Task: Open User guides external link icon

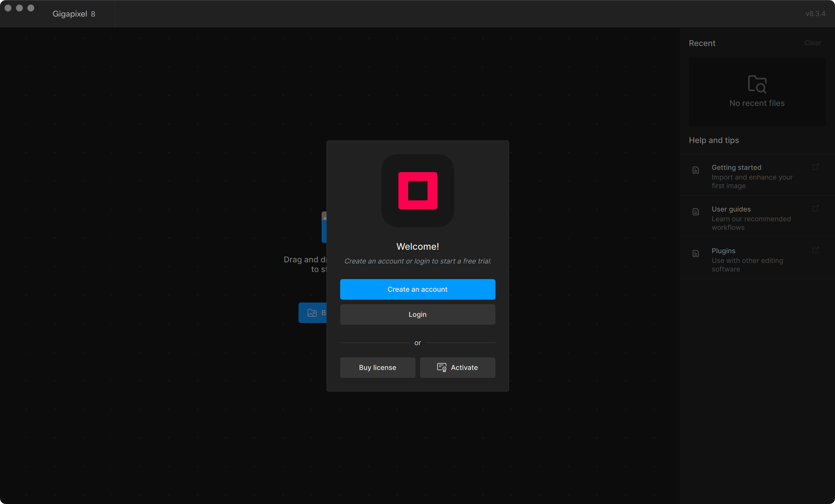Action: point(815,208)
